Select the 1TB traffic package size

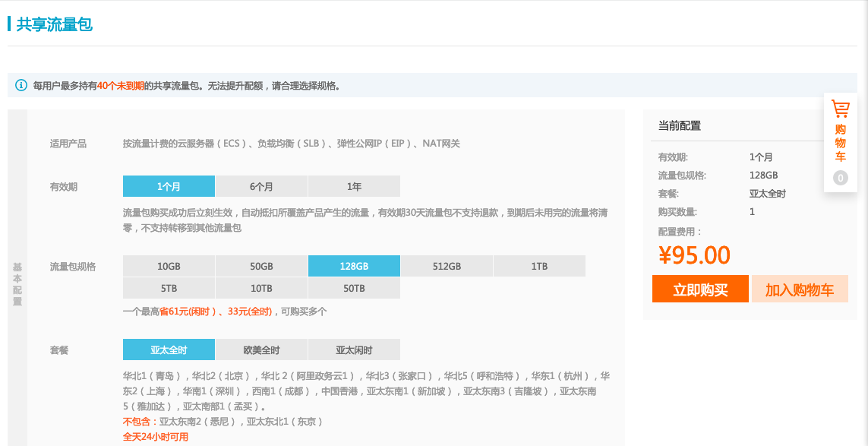(x=539, y=266)
